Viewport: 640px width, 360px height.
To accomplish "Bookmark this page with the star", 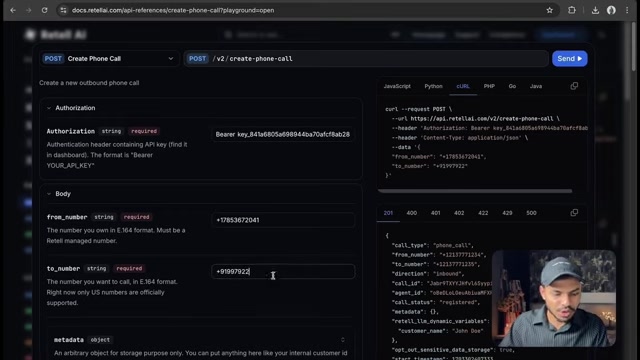I will click(x=549, y=10).
